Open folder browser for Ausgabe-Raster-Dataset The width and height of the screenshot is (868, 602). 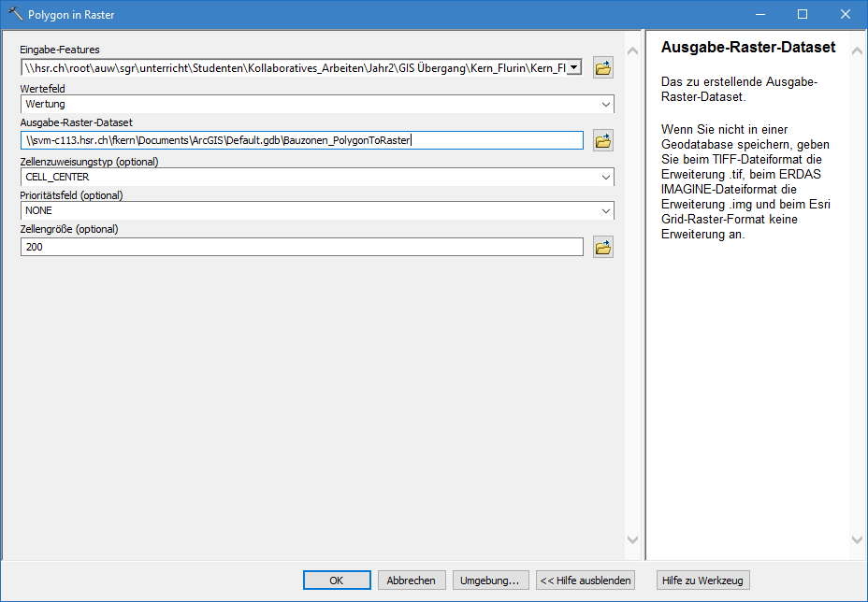point(603,140)
